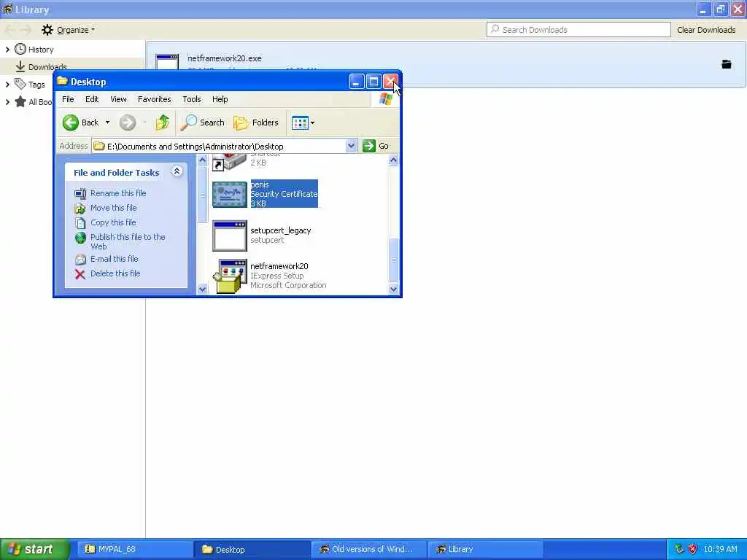Viewport: 747px width, 560px height.
Task: Click Delete this file
Action: point(115,273)
